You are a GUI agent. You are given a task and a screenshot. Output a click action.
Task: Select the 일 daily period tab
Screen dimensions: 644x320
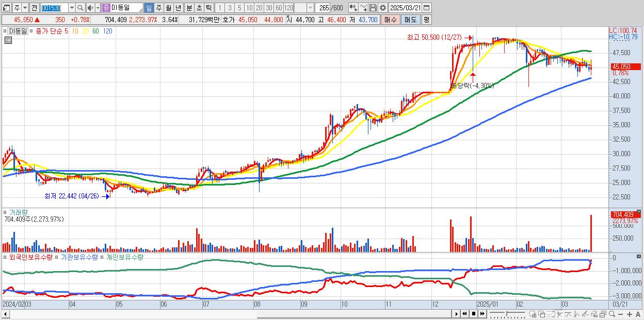[149, 8]
